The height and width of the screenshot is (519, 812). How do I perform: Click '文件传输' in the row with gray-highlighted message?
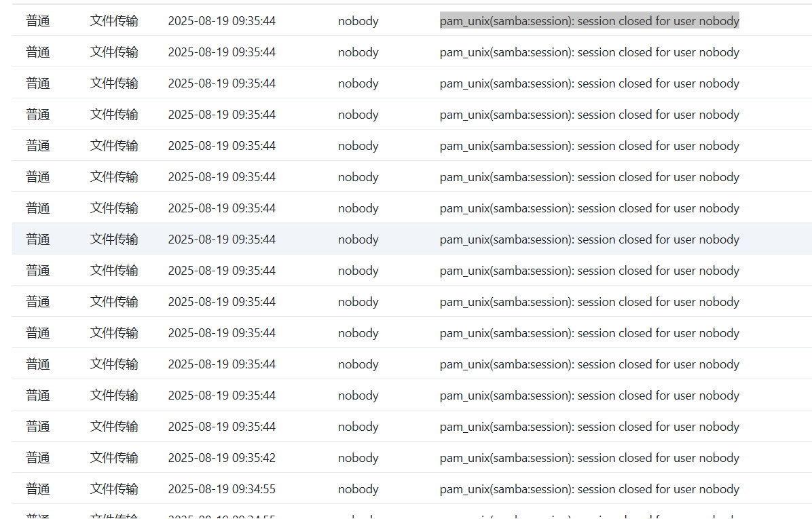click(x=114, y=21)
